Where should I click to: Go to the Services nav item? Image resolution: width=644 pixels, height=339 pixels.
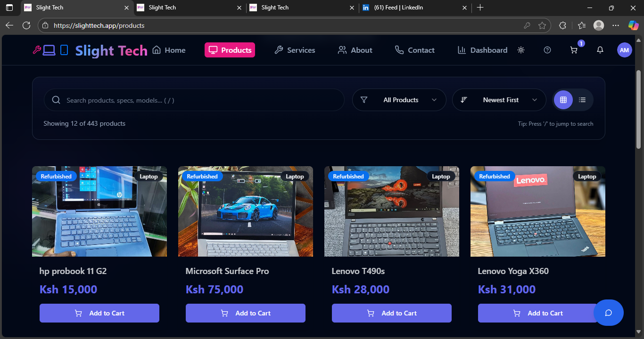coord(295,50)
